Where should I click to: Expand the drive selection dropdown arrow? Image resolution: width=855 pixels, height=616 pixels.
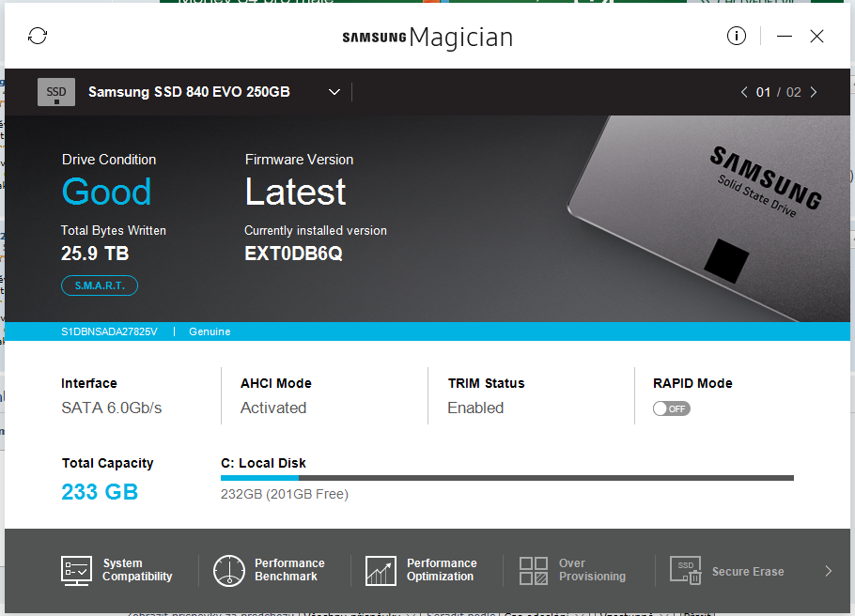334,92
